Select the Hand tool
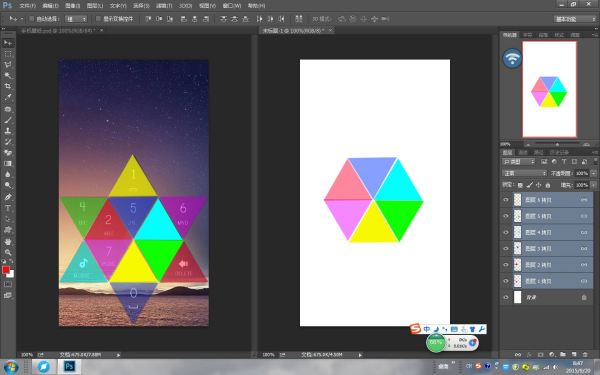The width and height of the screenshot is (600, 375). point(8,241)
